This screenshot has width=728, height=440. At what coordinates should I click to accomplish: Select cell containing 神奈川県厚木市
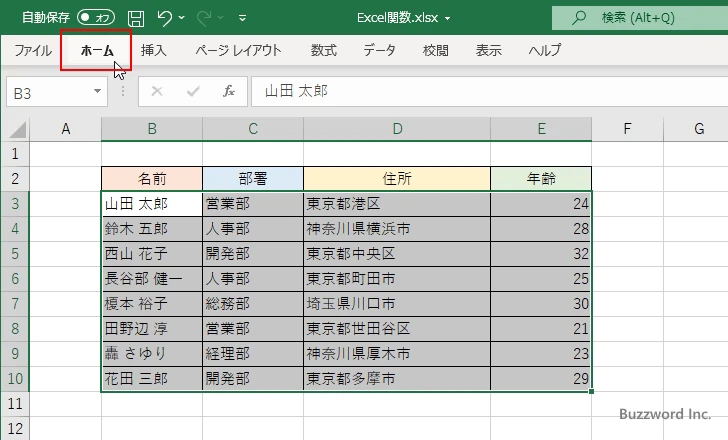coord(397,354)
